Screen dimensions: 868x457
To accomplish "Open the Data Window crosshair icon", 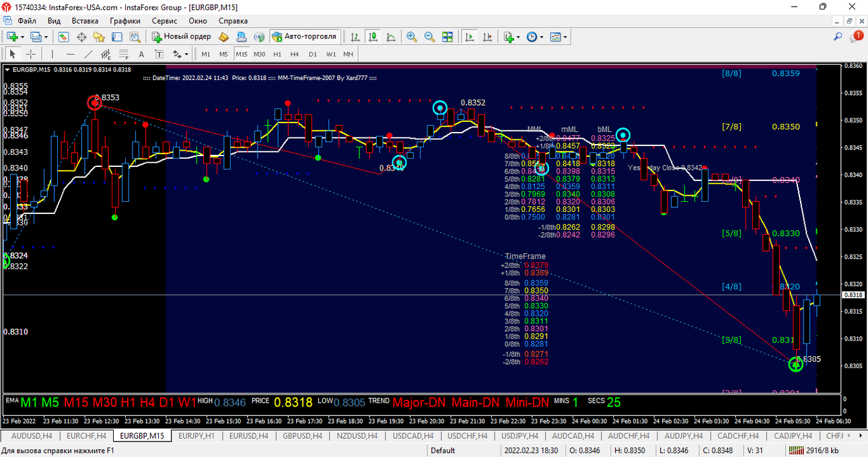I will (x=82, y=36).
